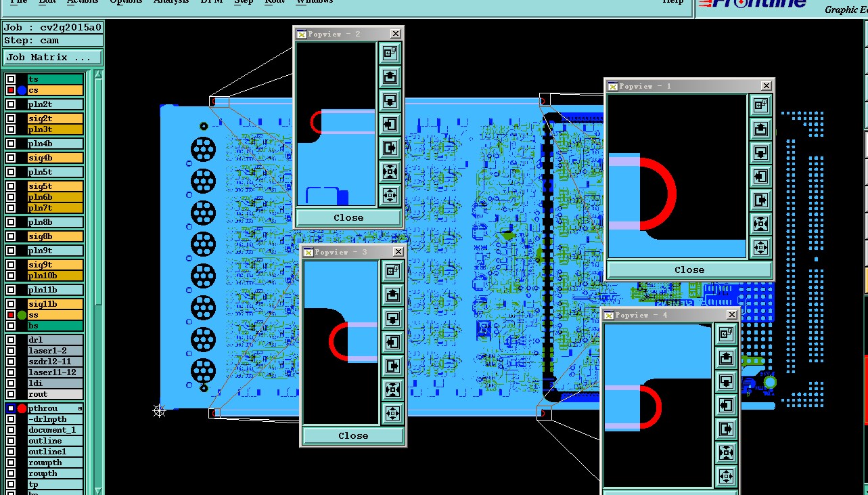The width and height of the screenshot is (868, 495).
Task: Pan right in Popview - 2
Action: (390, 148)
